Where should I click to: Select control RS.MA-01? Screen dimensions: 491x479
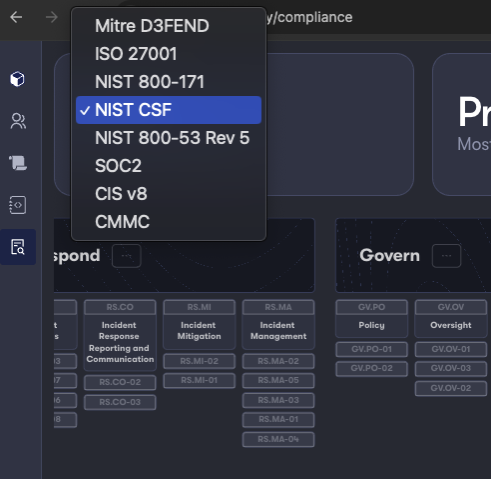[278, 420]
